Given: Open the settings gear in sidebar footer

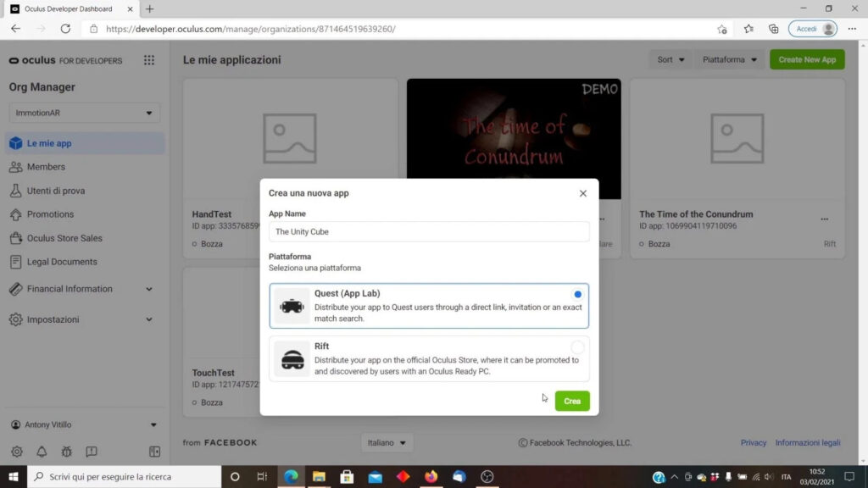Looking at the screenshot, I should (x=17, y=452).
